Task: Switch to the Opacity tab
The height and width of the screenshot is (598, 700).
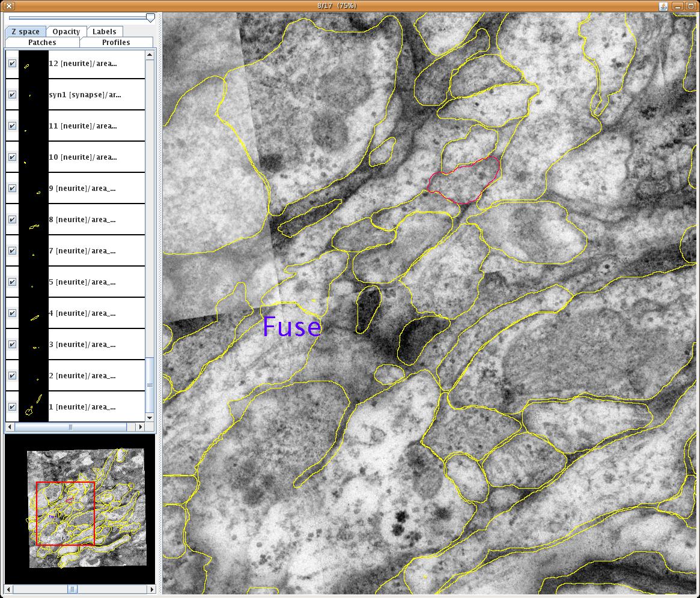Action: click(x=66, y=32)
